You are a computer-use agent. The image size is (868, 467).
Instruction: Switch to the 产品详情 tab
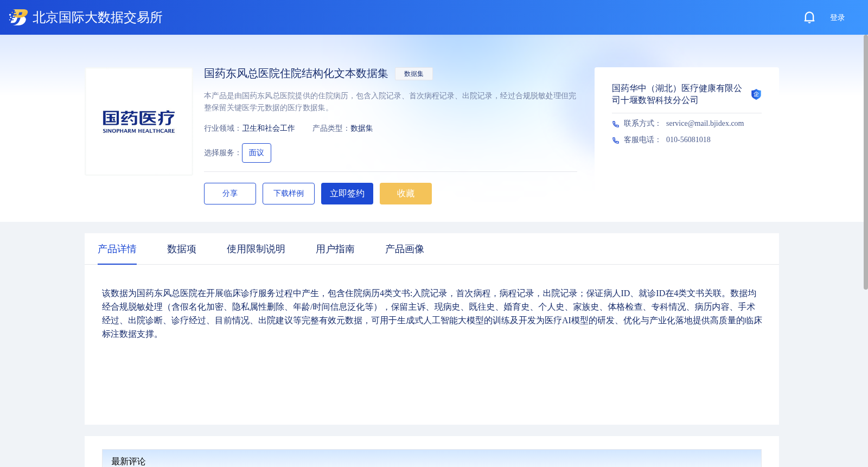coord(117,249)
